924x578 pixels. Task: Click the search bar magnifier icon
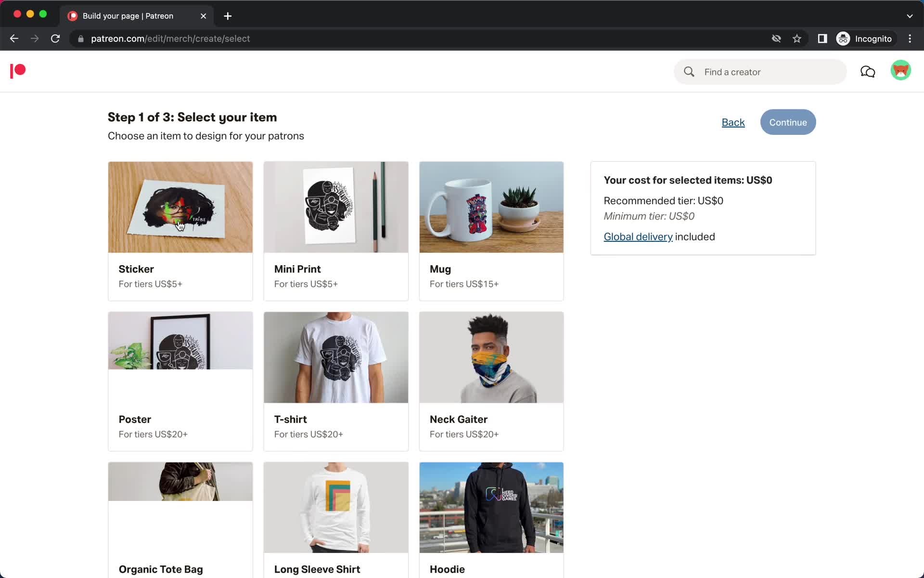point(690,71)
